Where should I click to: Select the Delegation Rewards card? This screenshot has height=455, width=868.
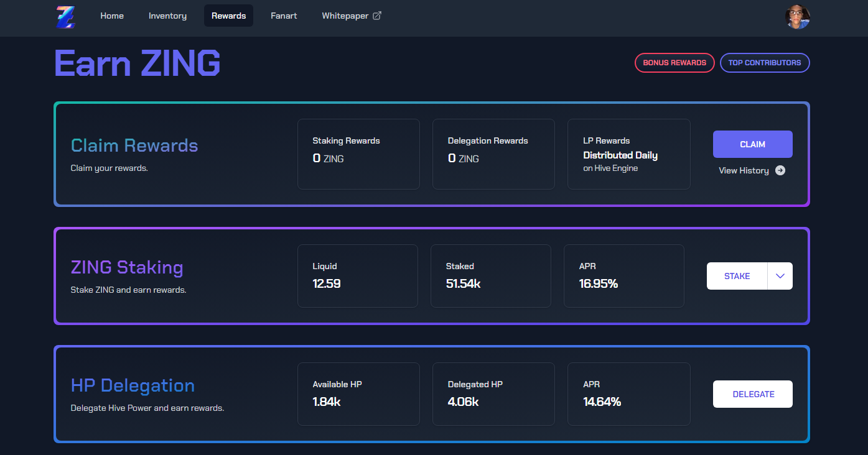point(493,154)
